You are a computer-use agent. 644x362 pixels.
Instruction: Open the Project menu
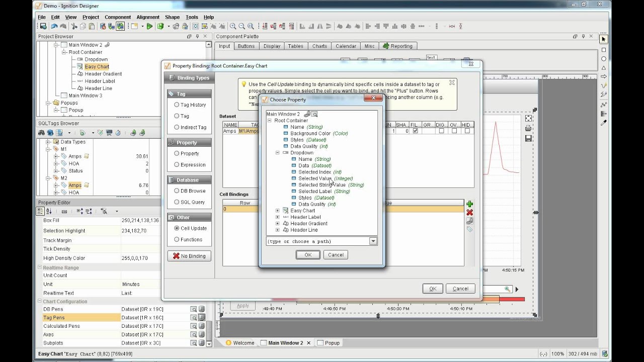click(x=91, y=17)
